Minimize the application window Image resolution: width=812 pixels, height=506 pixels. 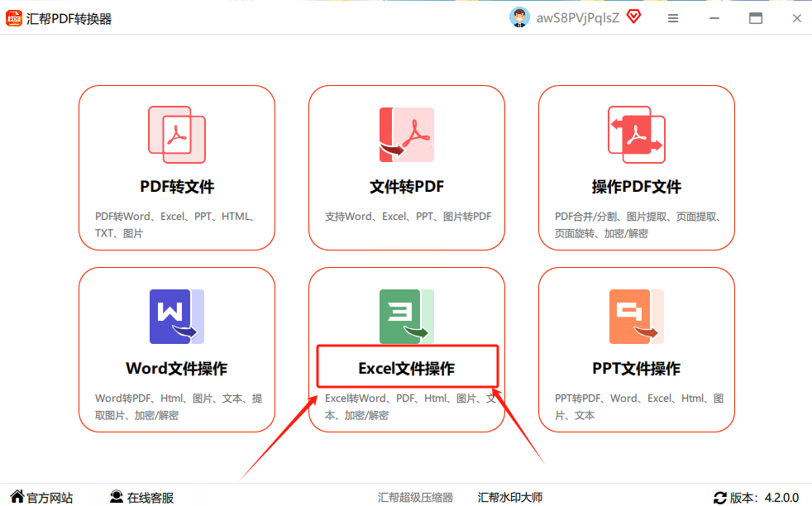click(x=714, y=19)
